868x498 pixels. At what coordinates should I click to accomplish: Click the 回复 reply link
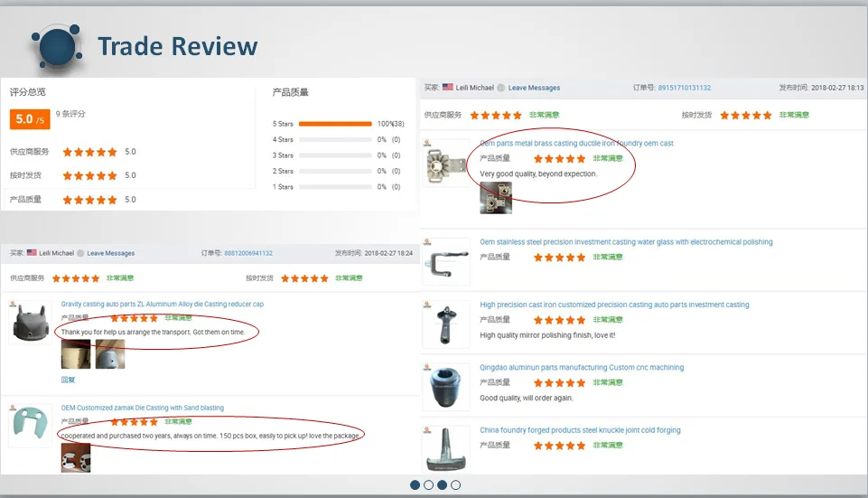[x=68, y=380]
